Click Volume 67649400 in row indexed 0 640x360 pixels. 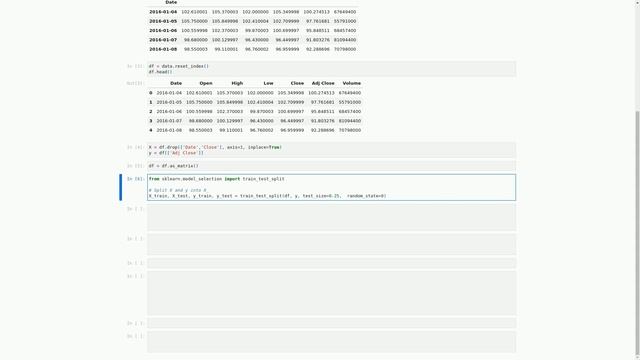(350, 93)
